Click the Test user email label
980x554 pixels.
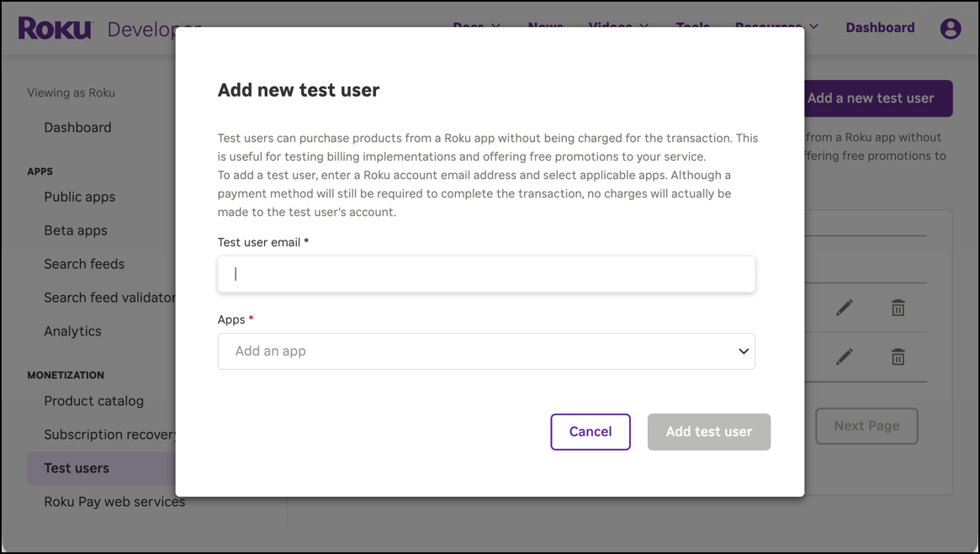262,242
